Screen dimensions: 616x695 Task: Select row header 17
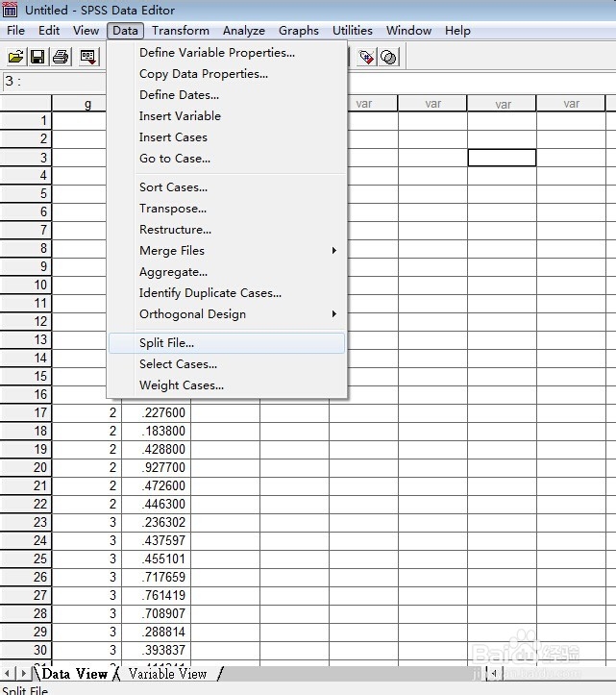pos(26,412)
